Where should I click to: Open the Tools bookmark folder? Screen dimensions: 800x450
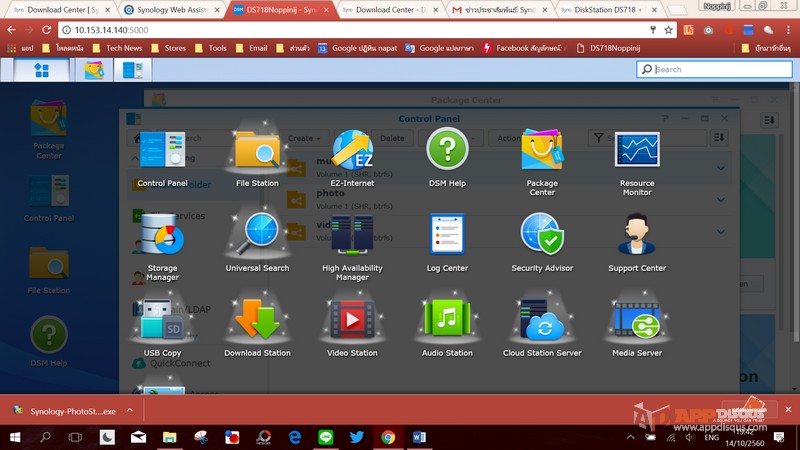click(x=211, y=48)
